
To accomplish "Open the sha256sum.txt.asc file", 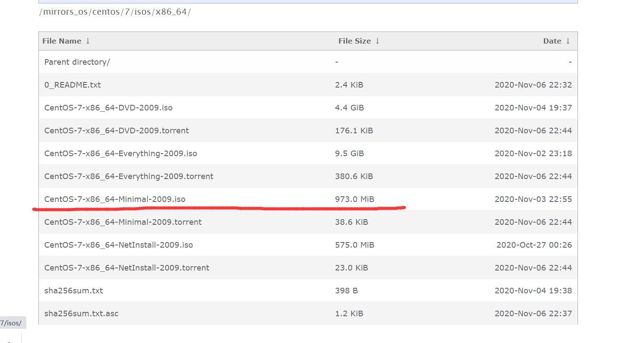I will point(82,314).
